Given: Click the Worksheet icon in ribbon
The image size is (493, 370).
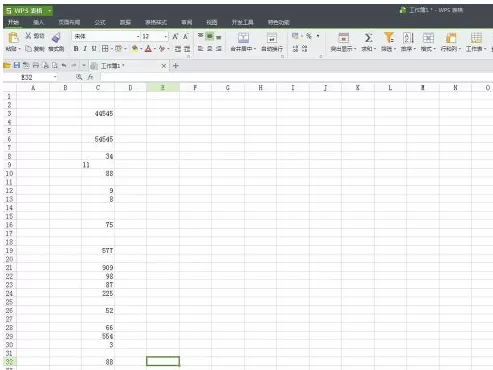Looking at the screenshot, I should coord(476,38).
